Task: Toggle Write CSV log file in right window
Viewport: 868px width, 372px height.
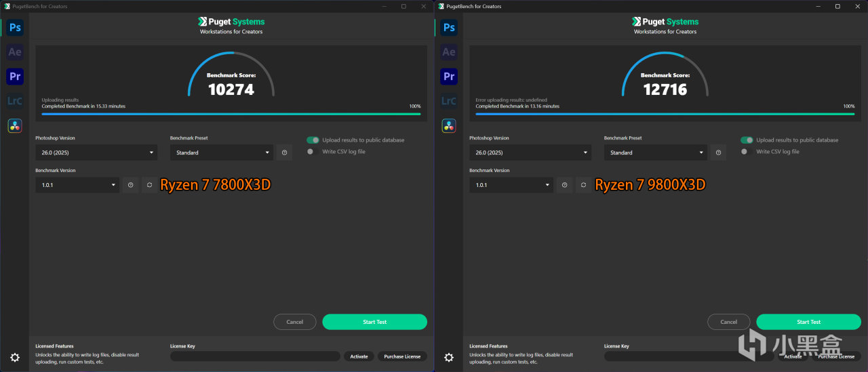Action: [747, 152]
